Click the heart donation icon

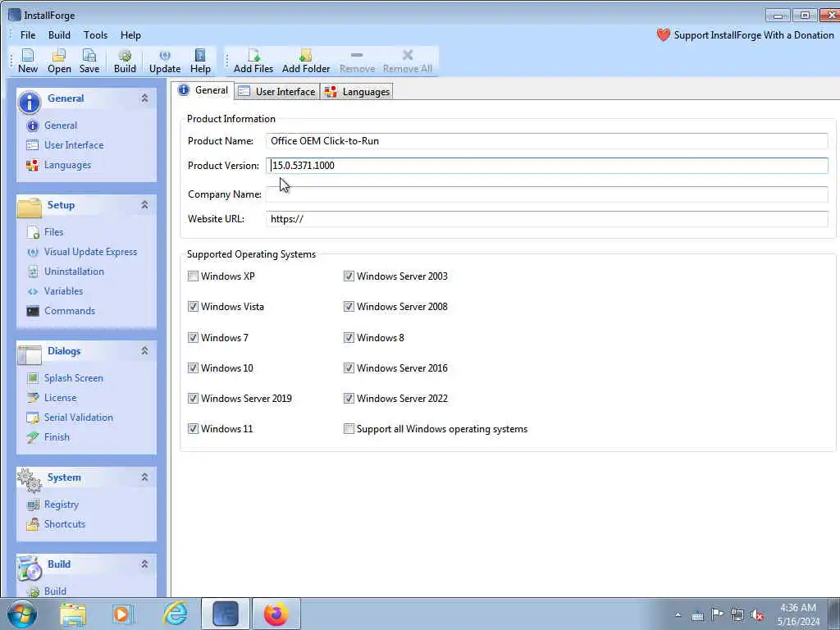[x=663, y=35]
